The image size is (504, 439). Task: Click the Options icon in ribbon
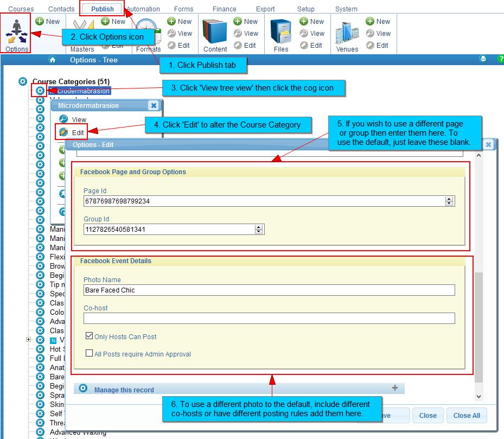point(16,33)
